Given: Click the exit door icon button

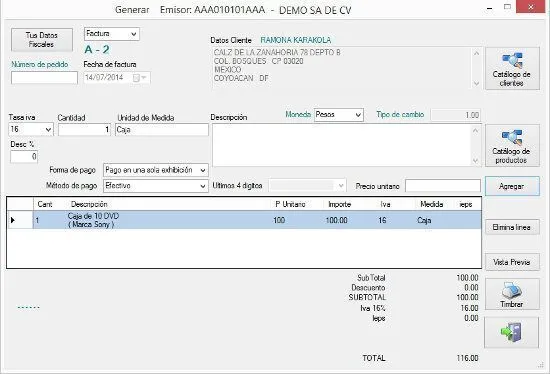Looking at the screenshot, I should pos(511,333).
